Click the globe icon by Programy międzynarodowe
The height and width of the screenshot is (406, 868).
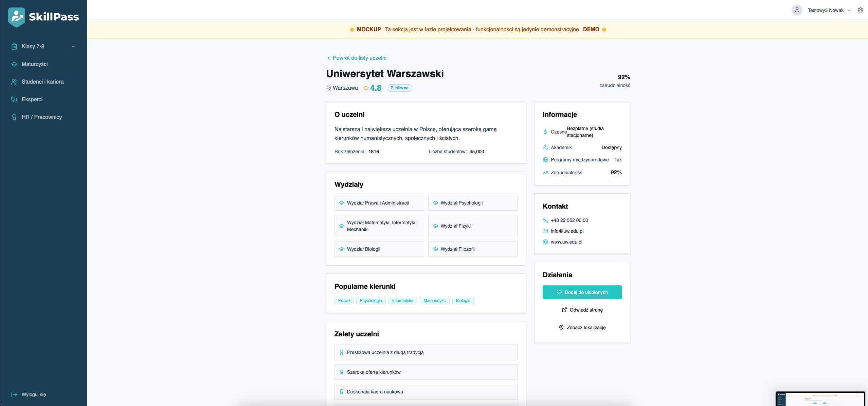coord(545,160)
